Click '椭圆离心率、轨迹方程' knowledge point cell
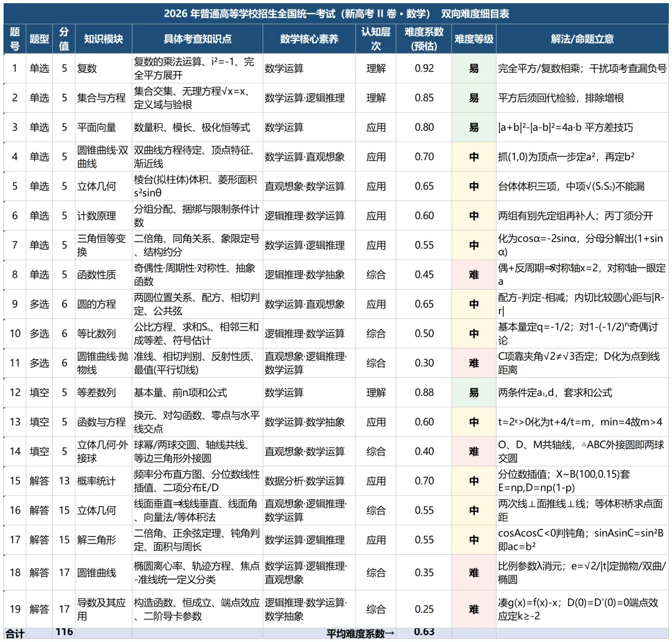Viewport: 672px width, 642px height. click(x=197, y=573)
